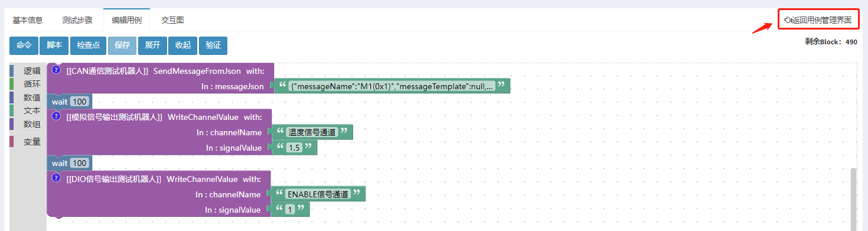Click In : channelName label of 模拟信号 block
Image resolution: width=868 pixels, height=231 pixels.
click(229, 132)
